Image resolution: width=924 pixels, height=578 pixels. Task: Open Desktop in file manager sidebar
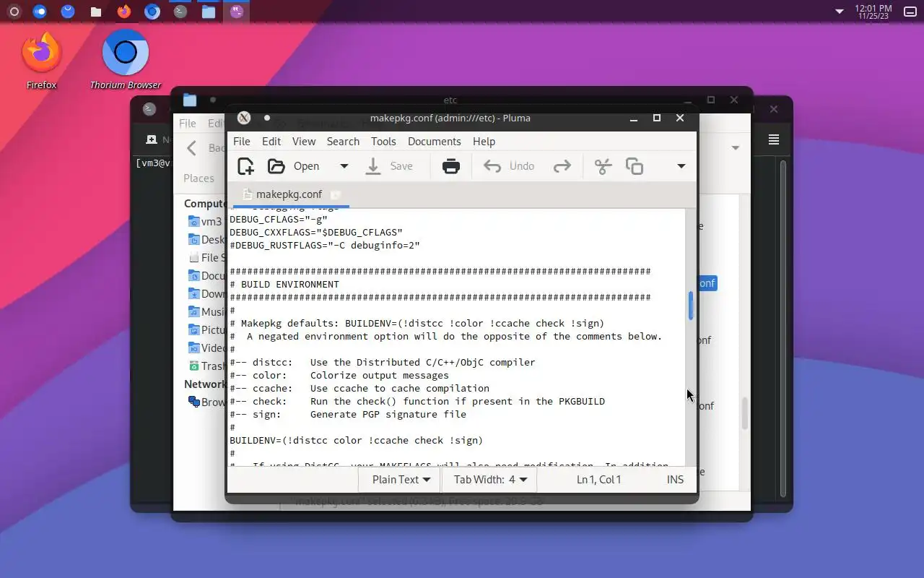(206, 240)
